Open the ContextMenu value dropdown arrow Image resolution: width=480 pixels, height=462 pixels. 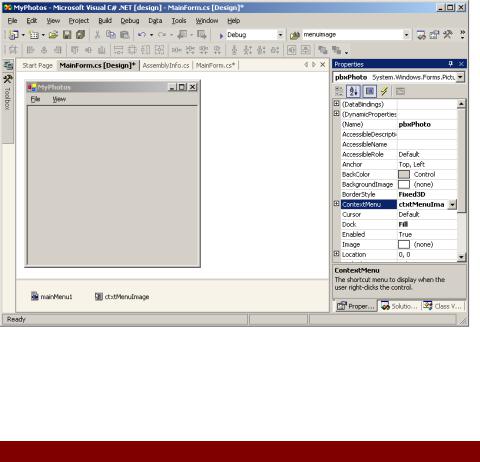pyautogui.click(x=452, y=204)
